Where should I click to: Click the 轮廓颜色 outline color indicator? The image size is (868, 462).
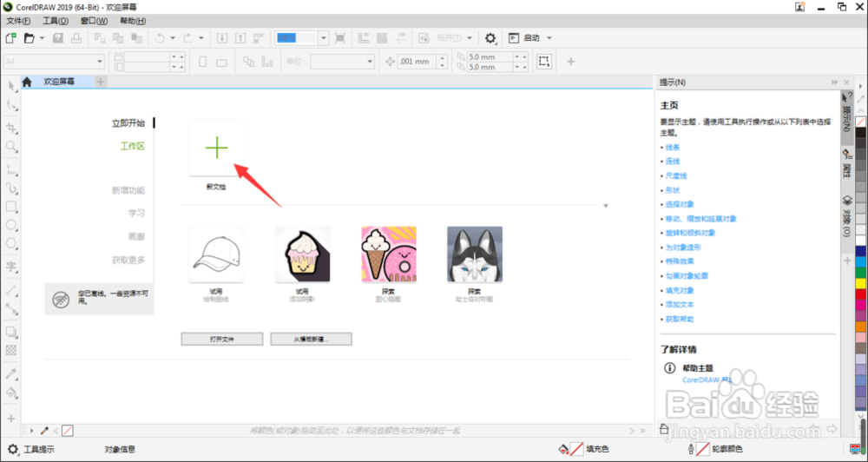(x=702, y=449)
